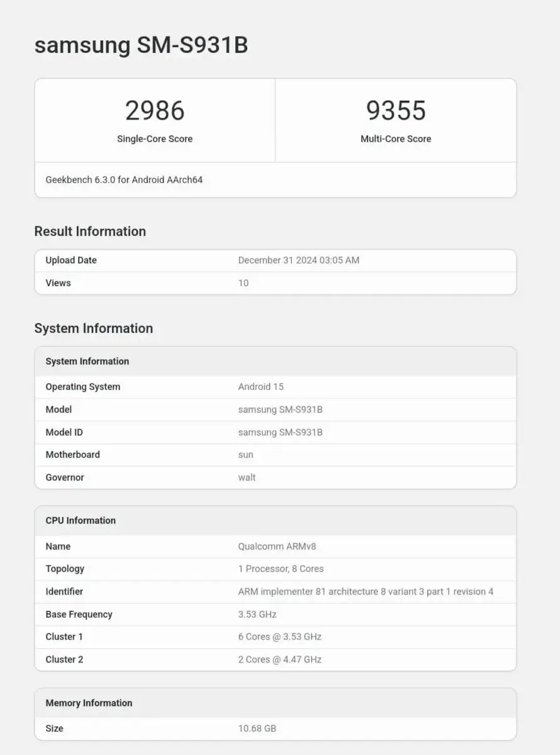
Task: Click the CPU Information panel header
Action: 81,520
